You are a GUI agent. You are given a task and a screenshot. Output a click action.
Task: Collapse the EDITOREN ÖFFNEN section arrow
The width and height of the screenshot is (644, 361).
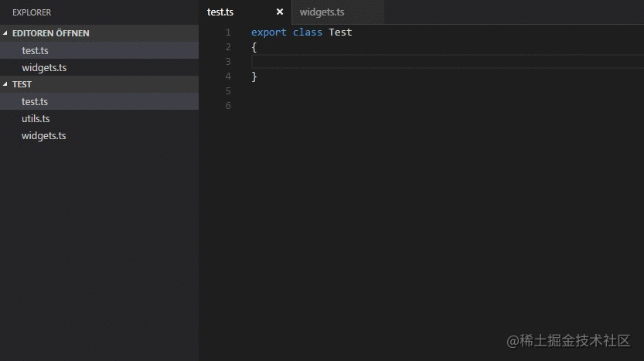coord(6,33)
